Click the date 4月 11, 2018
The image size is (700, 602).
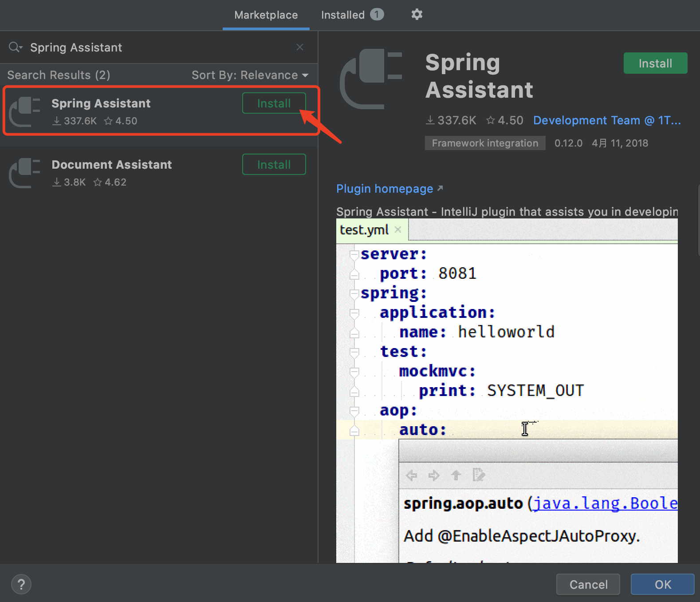(x=620, y=143)
